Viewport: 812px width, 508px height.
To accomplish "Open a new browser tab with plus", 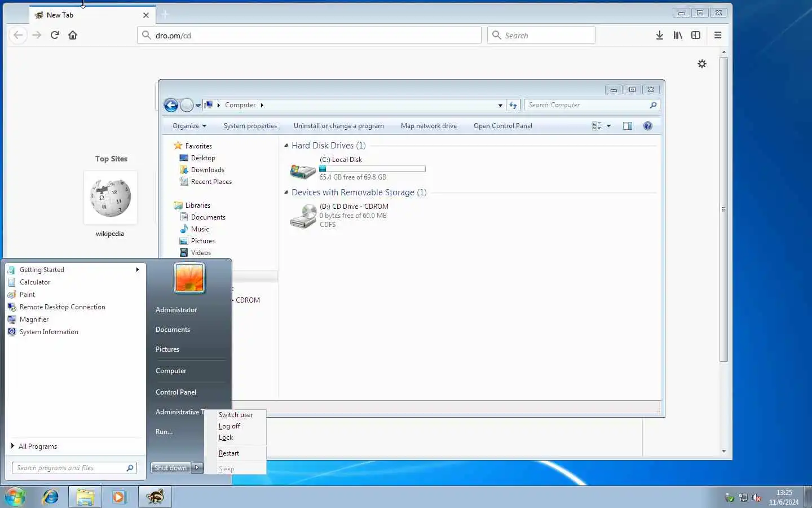I will (x=165, y=14).
